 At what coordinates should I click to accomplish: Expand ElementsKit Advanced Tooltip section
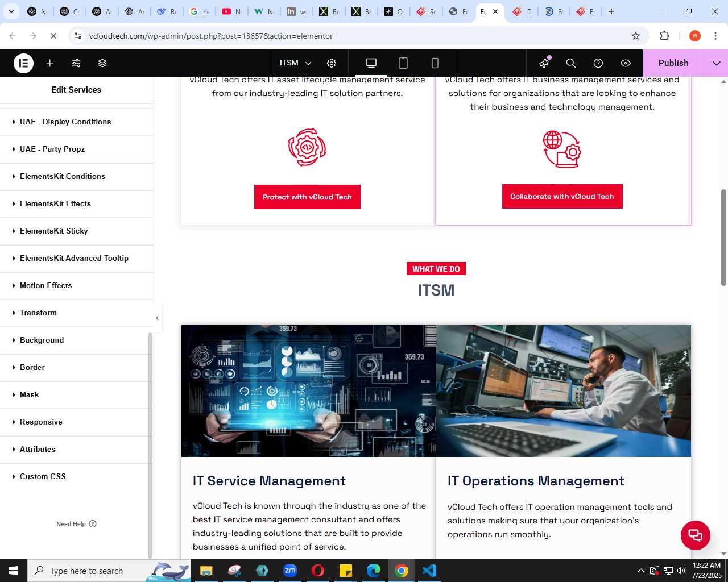point(76,258)
